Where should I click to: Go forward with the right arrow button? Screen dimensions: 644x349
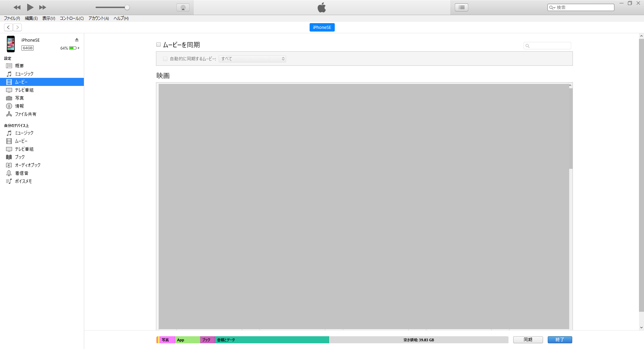pyautogui.click(x=17, y=27)
